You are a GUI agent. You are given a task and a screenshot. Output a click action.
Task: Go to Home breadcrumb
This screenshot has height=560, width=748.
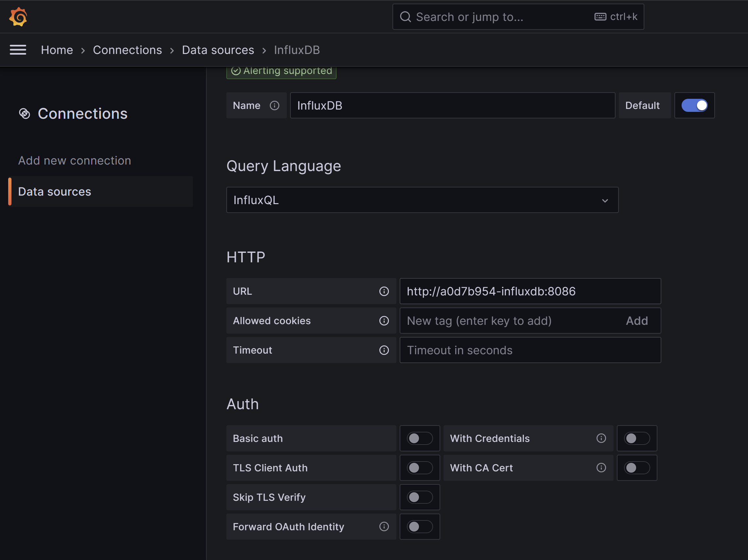pos(57,50)
